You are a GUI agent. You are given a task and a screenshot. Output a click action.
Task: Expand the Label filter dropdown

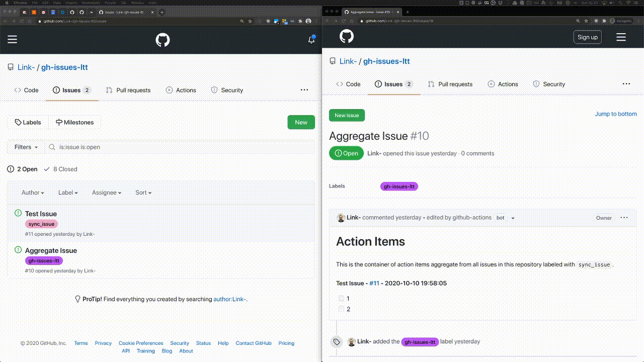click(x=68, y=193)
